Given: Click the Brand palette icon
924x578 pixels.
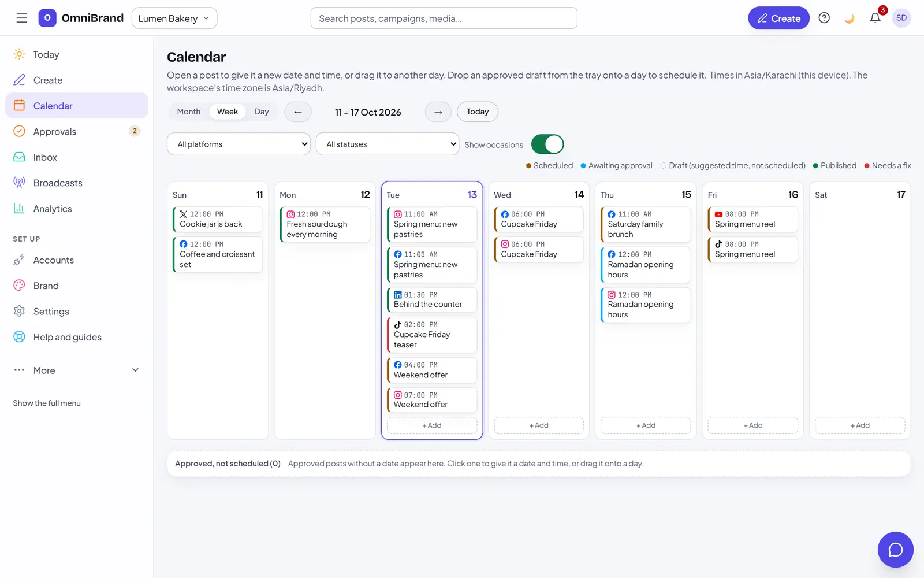Looking at the screenshot, I should point(19,286).
